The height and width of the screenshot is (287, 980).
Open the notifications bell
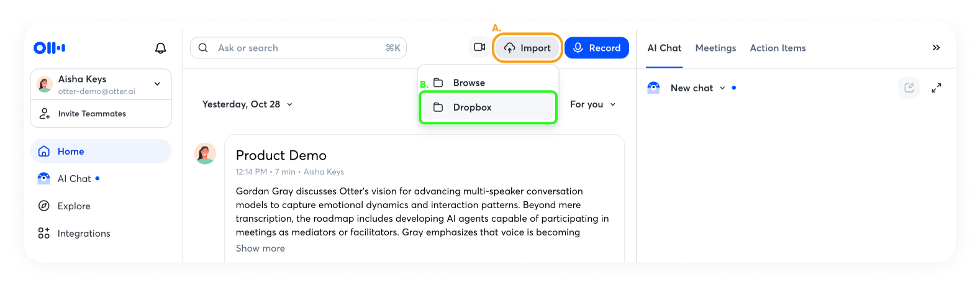(x=160, y=48)
